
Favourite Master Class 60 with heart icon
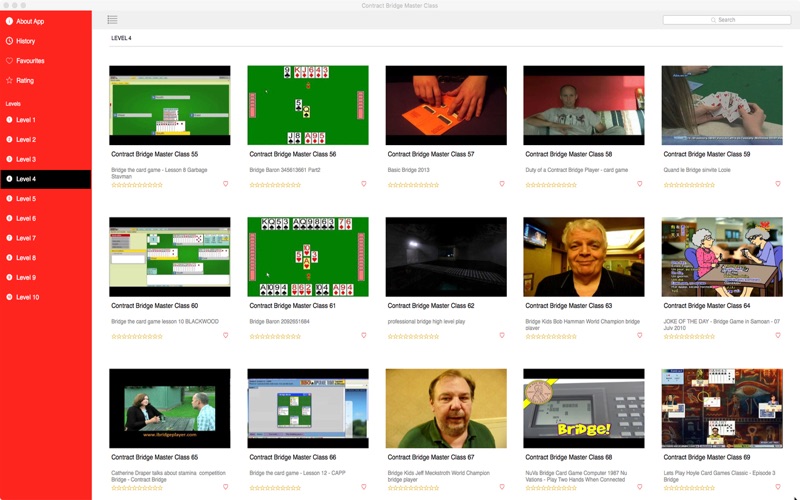tap(226, 335)
